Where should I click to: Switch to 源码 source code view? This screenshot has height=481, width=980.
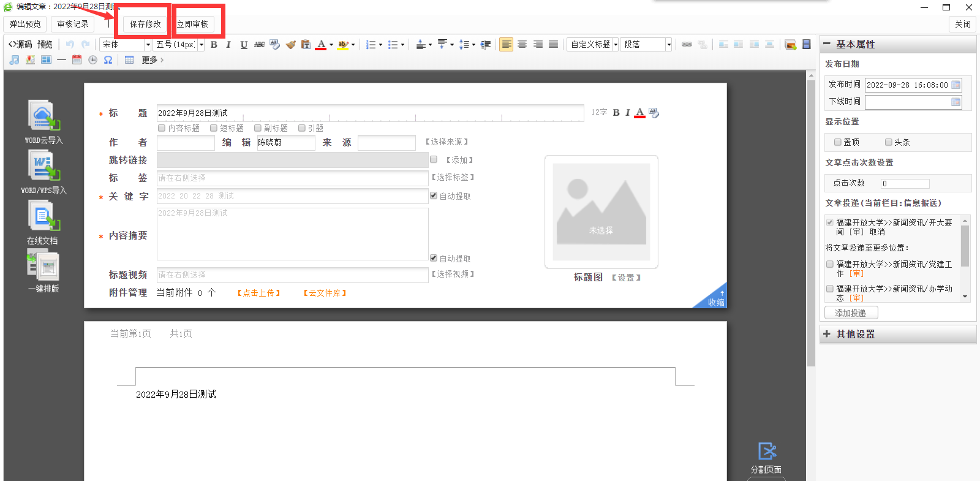pos(20,45)
